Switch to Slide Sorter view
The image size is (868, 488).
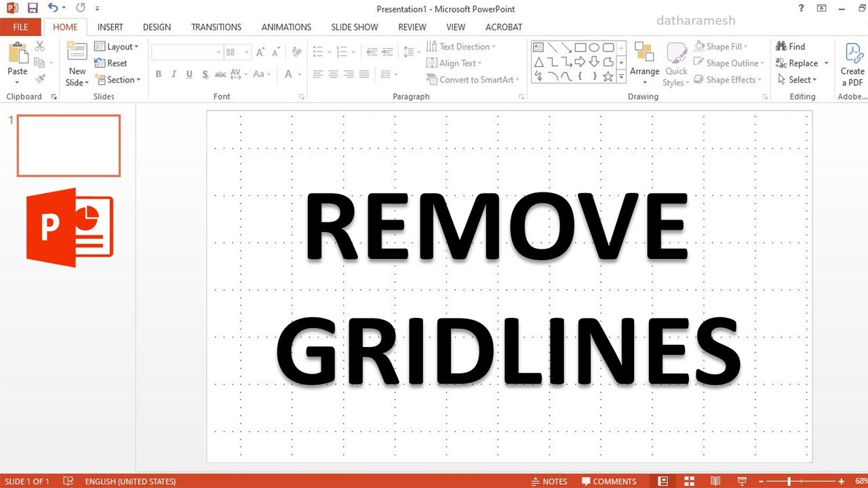coord(689,481)
